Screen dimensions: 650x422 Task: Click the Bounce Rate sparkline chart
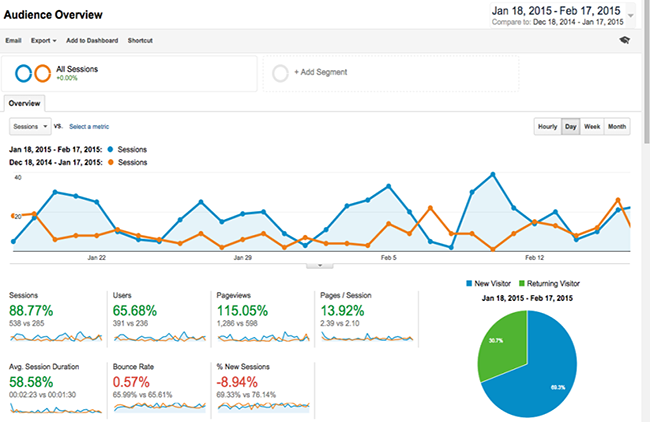click(156, 406)
